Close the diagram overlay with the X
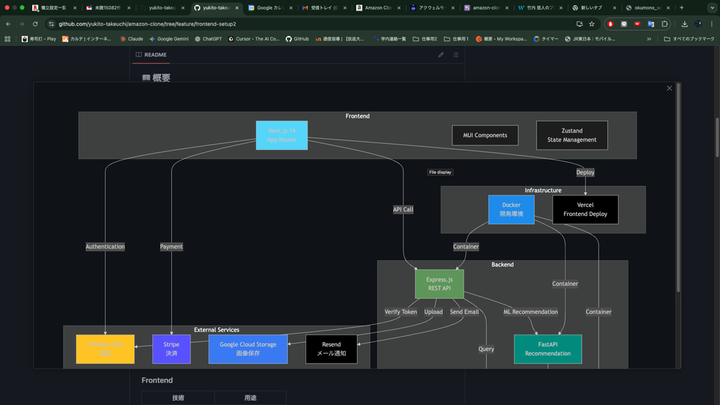Image resolution: width=720 pixels, height=405 pixels. [x=669, y=88]
